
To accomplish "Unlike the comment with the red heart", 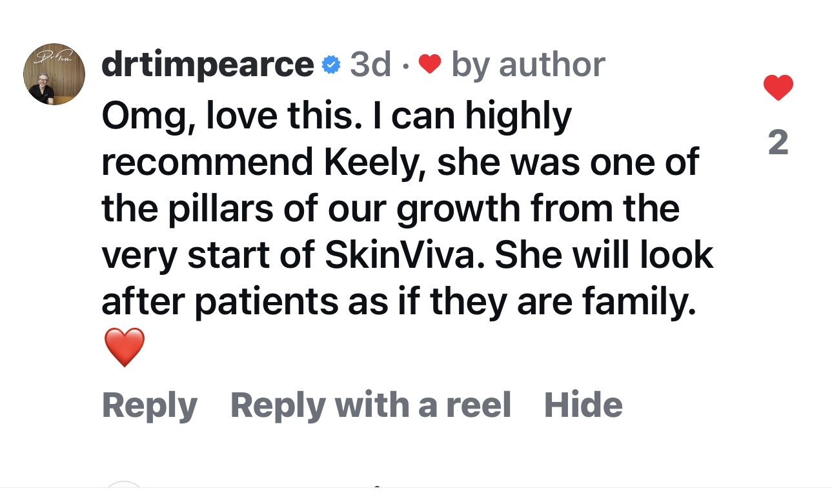I will 778,88.
